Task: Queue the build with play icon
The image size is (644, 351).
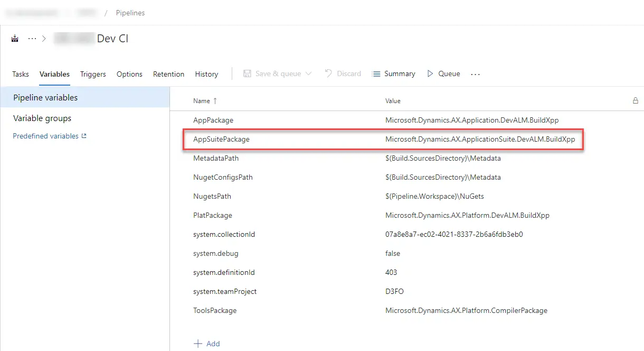Action: pyautogui.click(x=430, y=73)
